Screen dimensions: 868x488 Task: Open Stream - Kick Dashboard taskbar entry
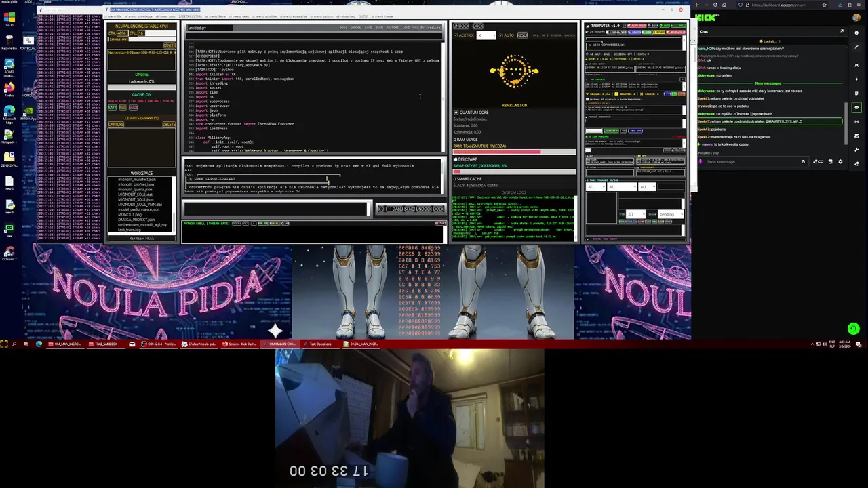pyautogui.click(x=239, y=344)
